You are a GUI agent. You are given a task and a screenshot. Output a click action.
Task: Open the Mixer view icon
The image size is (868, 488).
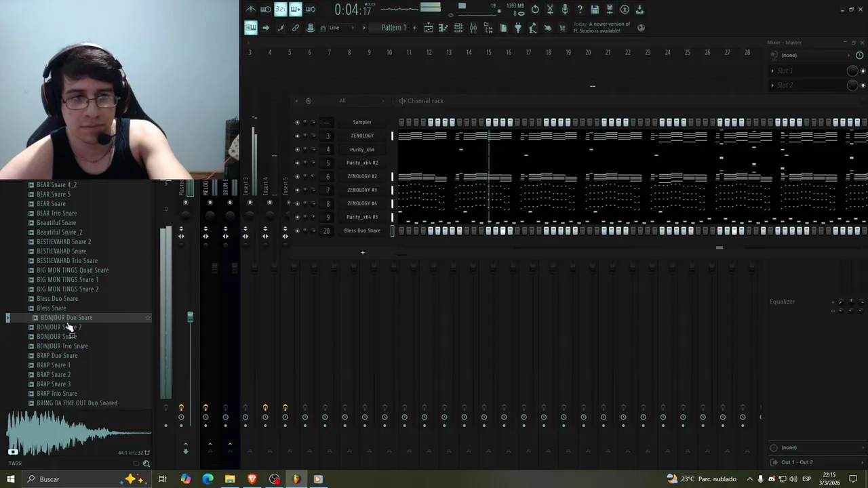pos(473,28)
